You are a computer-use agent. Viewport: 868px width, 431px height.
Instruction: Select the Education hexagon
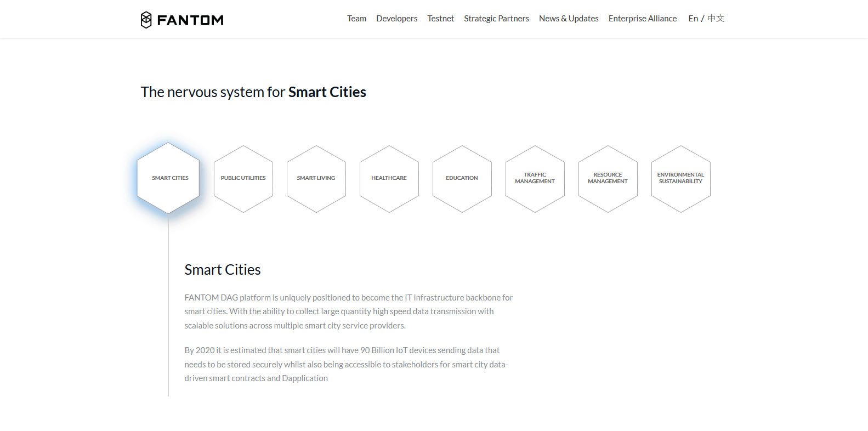[x=462, y=179]
